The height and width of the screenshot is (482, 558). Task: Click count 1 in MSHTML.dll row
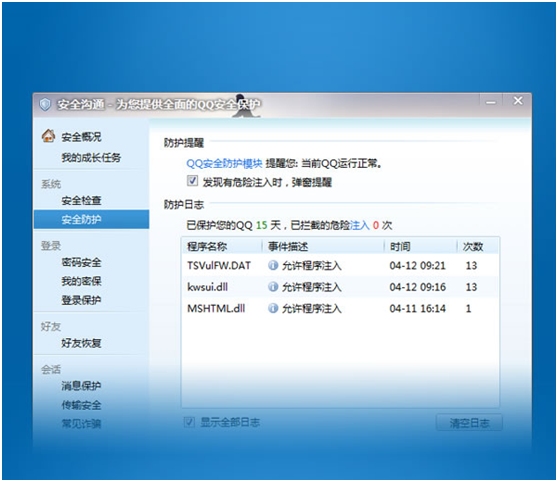tap(469, 308)
